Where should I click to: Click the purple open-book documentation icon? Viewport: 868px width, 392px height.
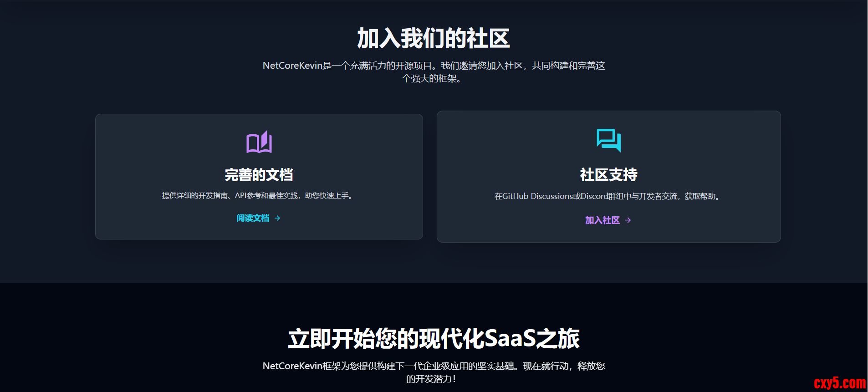point(259,142)
